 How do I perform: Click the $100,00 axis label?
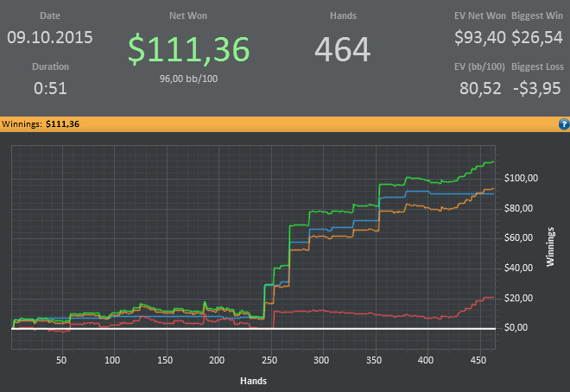pos(521,178)
